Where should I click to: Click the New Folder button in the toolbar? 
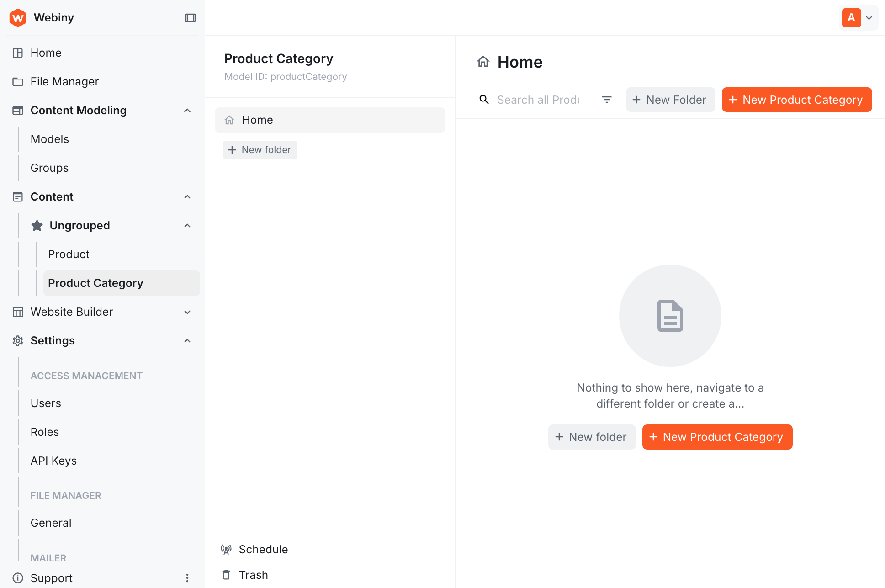(670, 99)
